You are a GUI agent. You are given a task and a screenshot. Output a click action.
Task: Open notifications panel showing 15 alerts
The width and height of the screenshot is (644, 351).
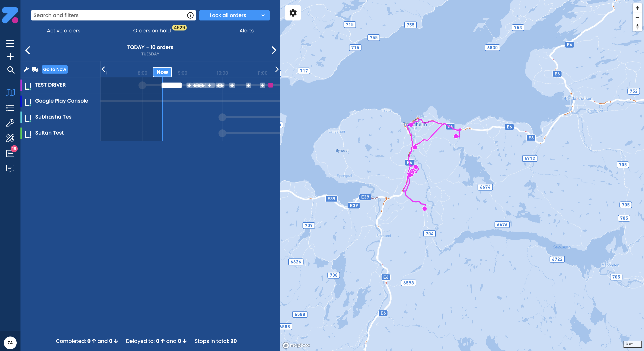(10, 153)
